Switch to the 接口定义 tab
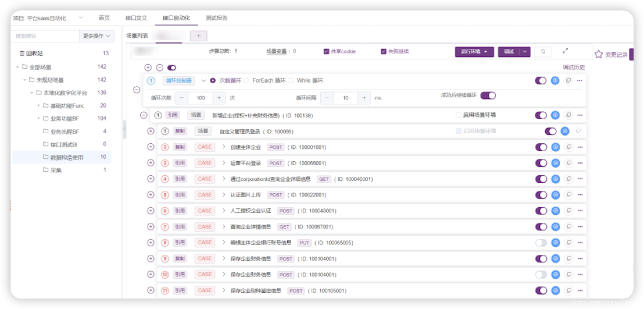The width and height of the screenshot is (644, 309). pyautogui.click(x=136, y=18)
